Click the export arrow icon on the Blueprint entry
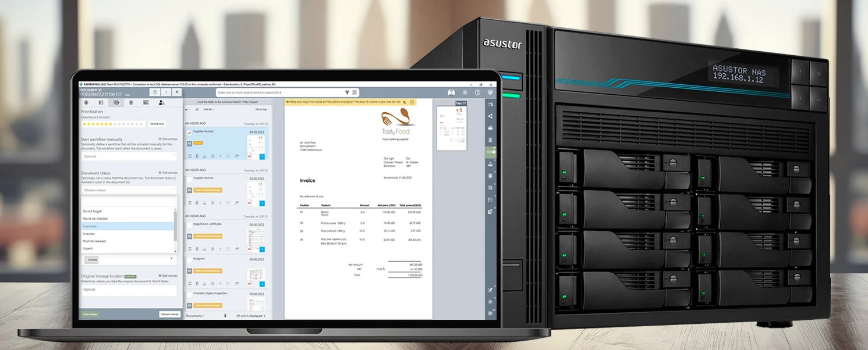The image size is (868, 350). (237, 283)
